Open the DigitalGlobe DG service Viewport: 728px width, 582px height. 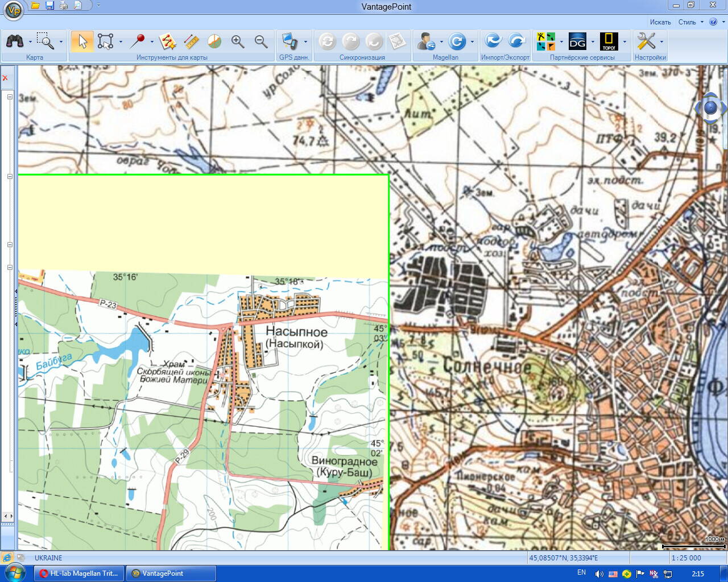point(577,41)
